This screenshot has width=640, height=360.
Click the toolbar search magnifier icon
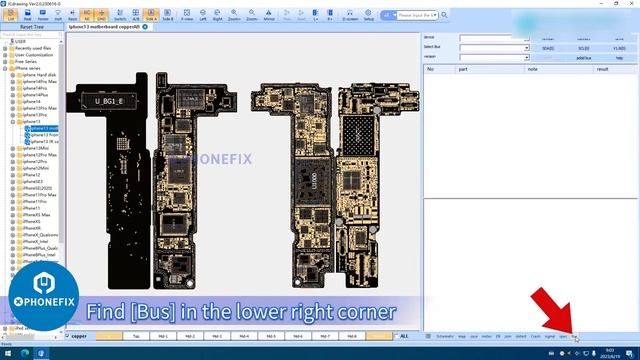pyautogui.click(x=444, y=15)
